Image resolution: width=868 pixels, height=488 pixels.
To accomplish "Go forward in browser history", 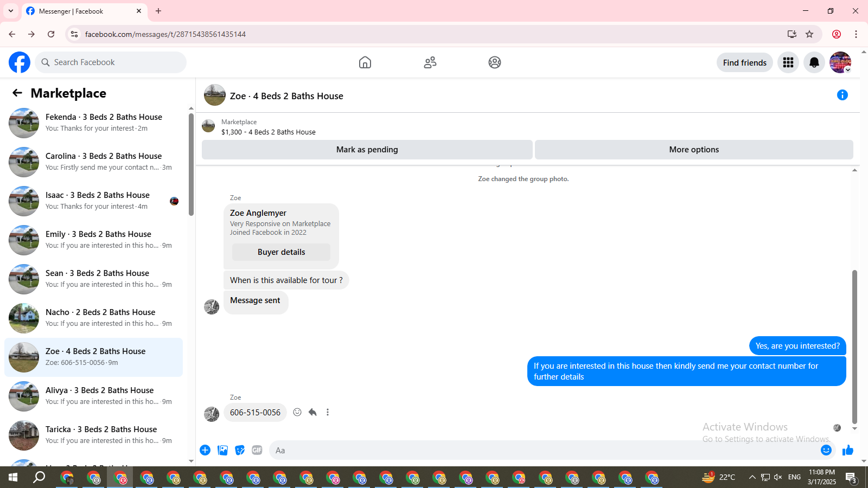I will tap(31, 34).
